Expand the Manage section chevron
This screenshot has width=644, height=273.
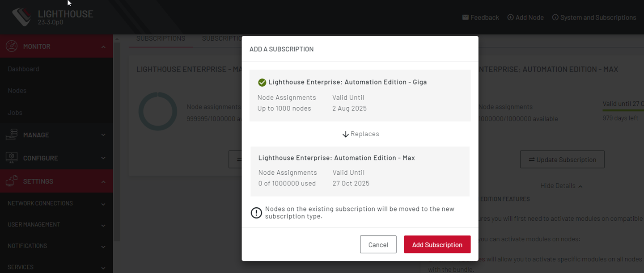click(x=103, y=135)
